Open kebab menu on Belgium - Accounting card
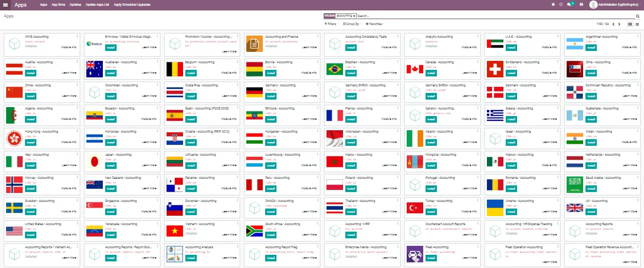 [x=238, y=61]
